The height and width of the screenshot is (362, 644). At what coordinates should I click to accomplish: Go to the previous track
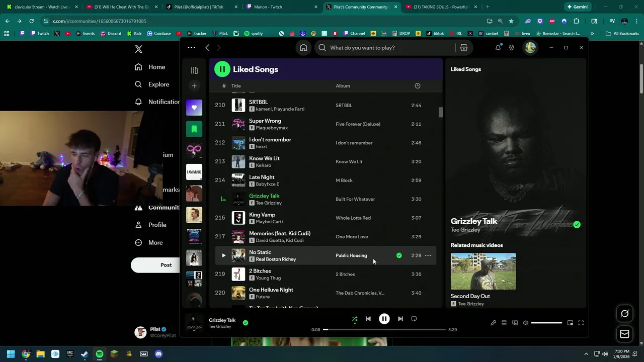(368, 319)
